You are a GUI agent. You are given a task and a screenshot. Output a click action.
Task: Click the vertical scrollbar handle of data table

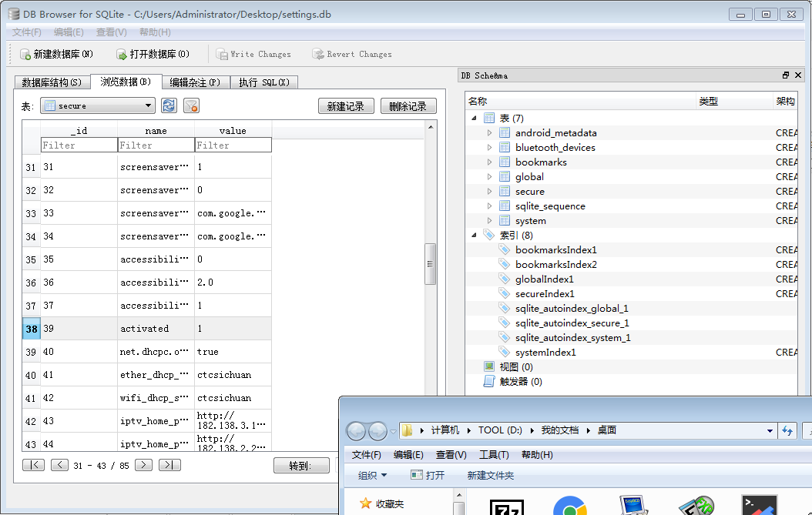pos(430,264)
